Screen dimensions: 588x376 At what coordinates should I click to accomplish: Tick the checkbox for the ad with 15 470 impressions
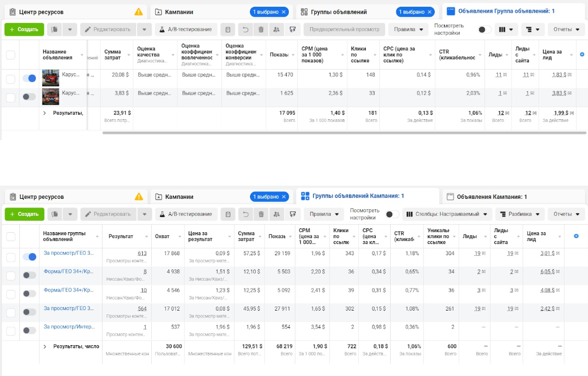click(11, 79)
